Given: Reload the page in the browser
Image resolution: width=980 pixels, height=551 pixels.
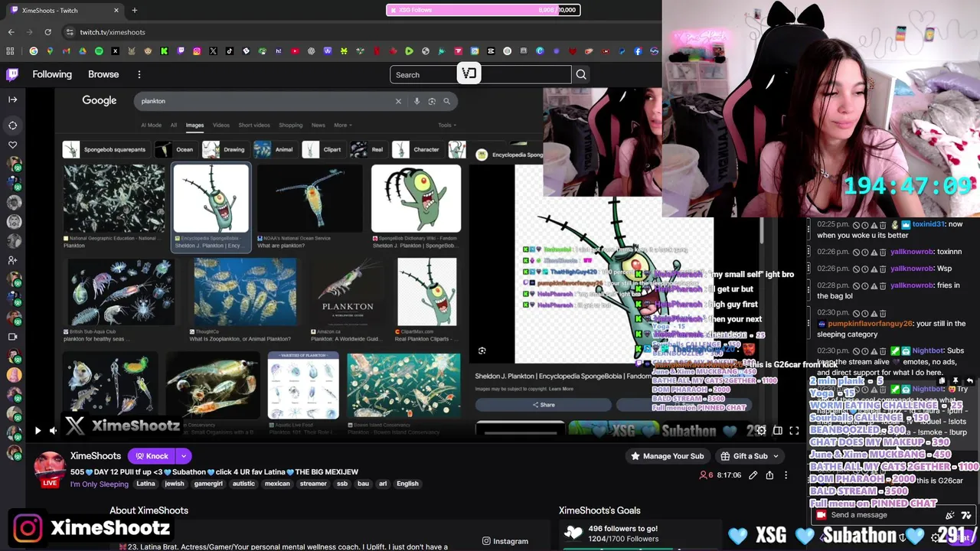Looking at the screenshot, I should tap(47, 32).
